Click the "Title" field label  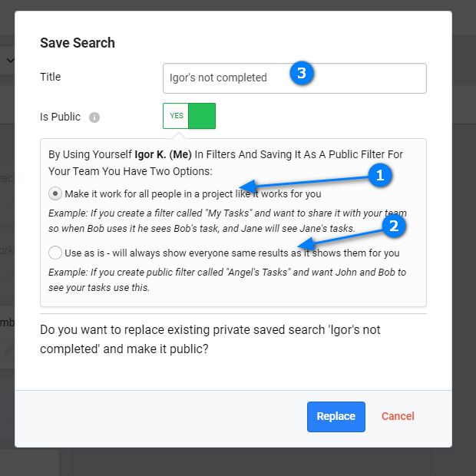pyautogui.click(x=51, y=77)
